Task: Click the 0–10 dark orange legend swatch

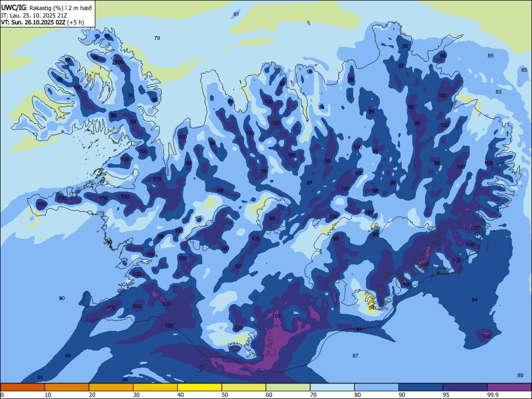Action: click(22, 387)
